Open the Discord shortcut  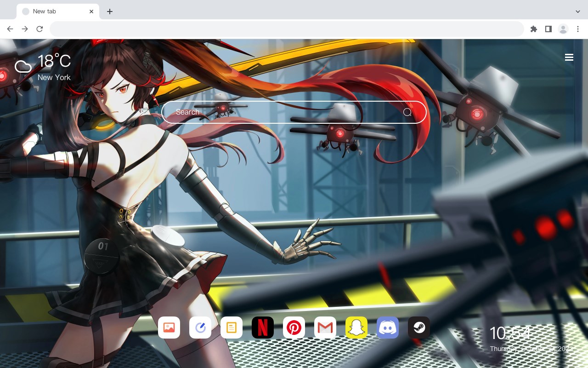(x=388, y=328)
